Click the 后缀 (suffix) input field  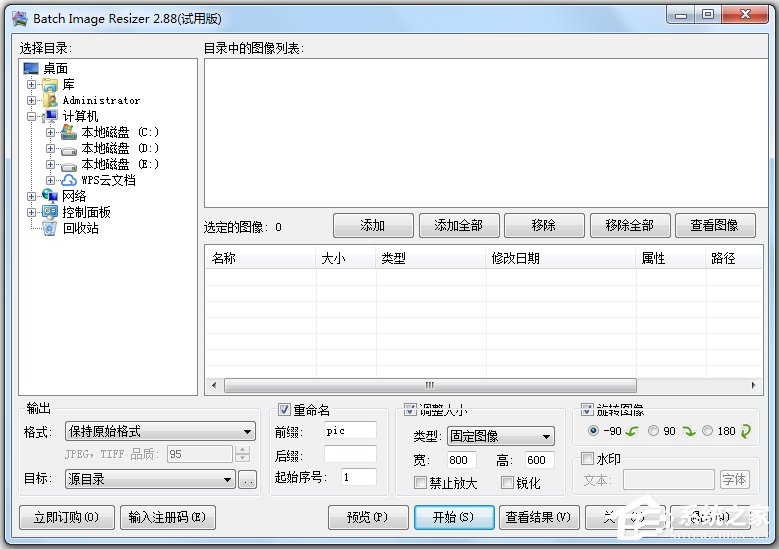coord(350,454)
